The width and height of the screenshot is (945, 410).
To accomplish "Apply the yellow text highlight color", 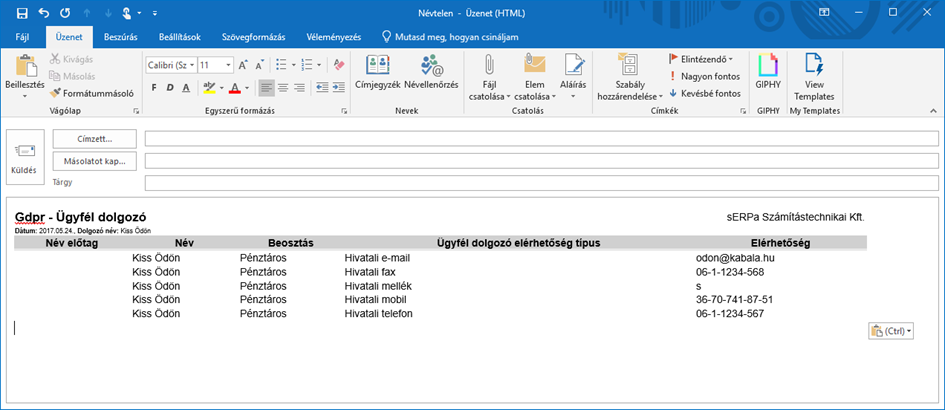I will [x=210, y=88].
